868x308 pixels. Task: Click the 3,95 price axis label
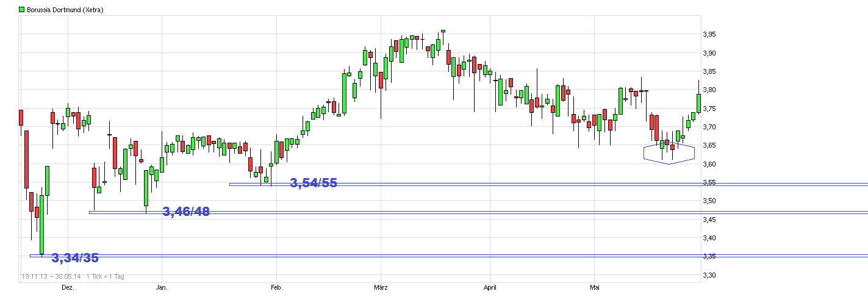coord(711,35)
